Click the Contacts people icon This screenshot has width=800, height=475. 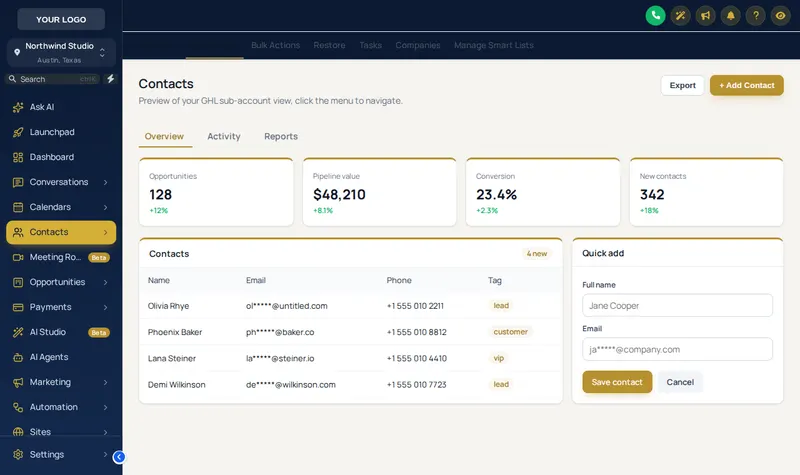tap(18, 232)
